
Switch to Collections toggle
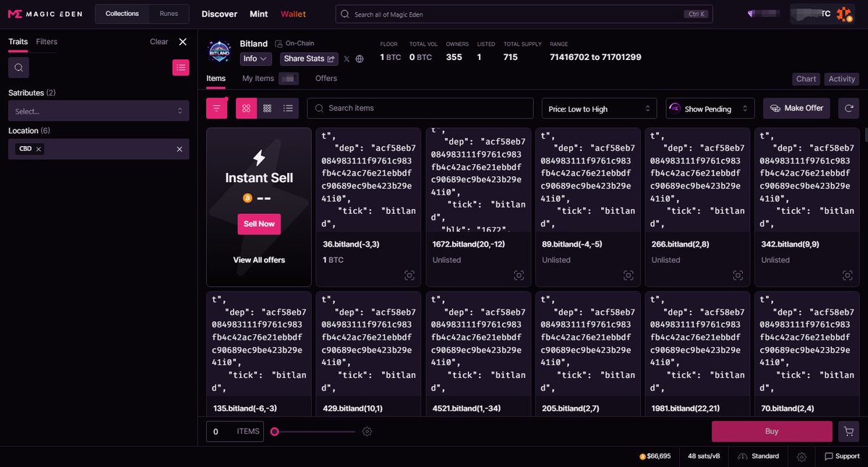coord(122,14)
